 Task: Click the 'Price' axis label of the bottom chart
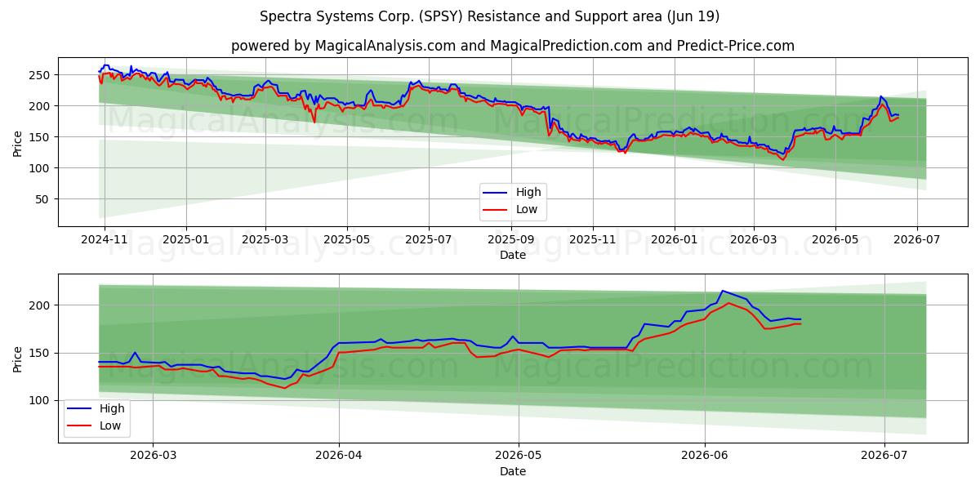coord(18,359)
